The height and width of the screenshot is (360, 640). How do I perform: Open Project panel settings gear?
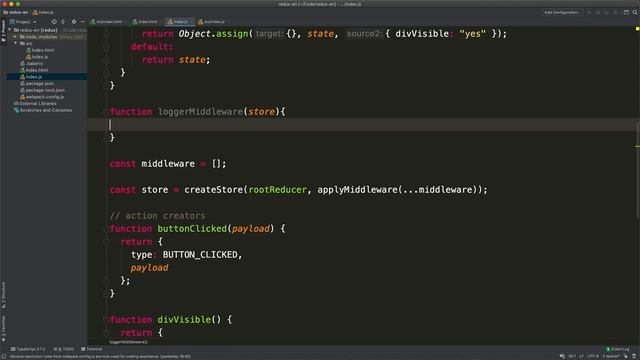point(74,22)
